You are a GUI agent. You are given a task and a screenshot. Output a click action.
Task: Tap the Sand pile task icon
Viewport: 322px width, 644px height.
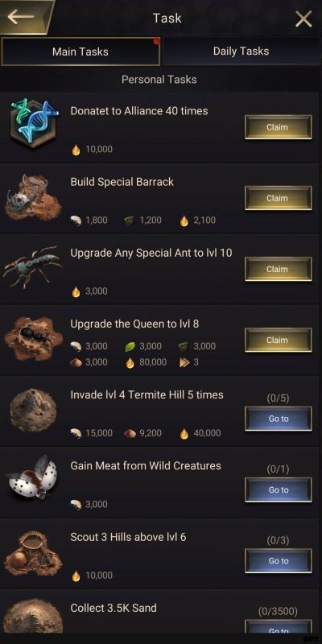[33, 615]
